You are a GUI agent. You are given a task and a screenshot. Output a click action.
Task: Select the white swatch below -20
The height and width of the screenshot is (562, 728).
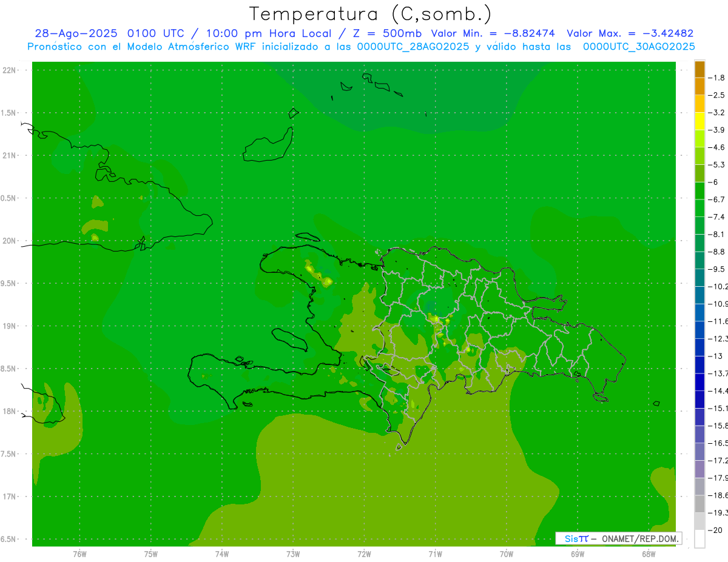699,539
